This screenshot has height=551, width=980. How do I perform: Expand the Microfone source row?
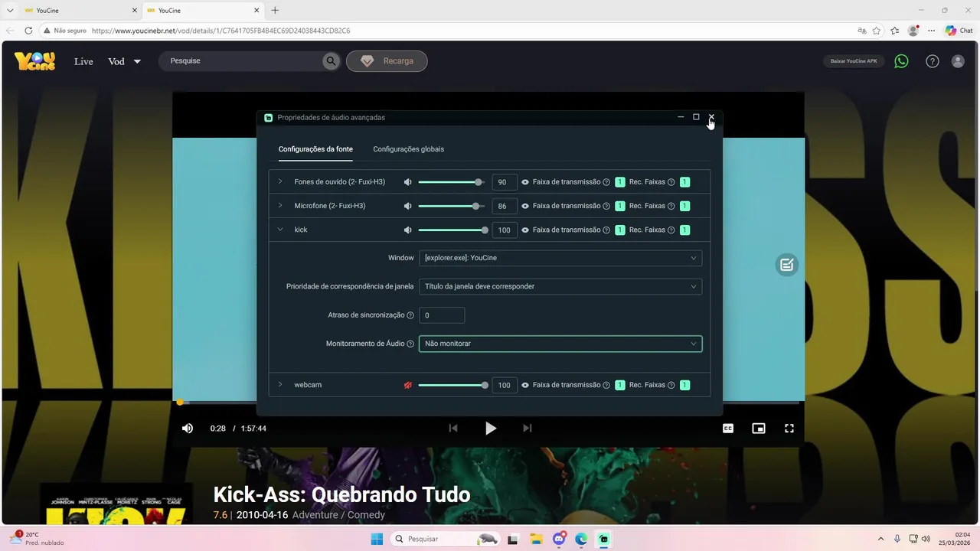[x=280, y=206]
